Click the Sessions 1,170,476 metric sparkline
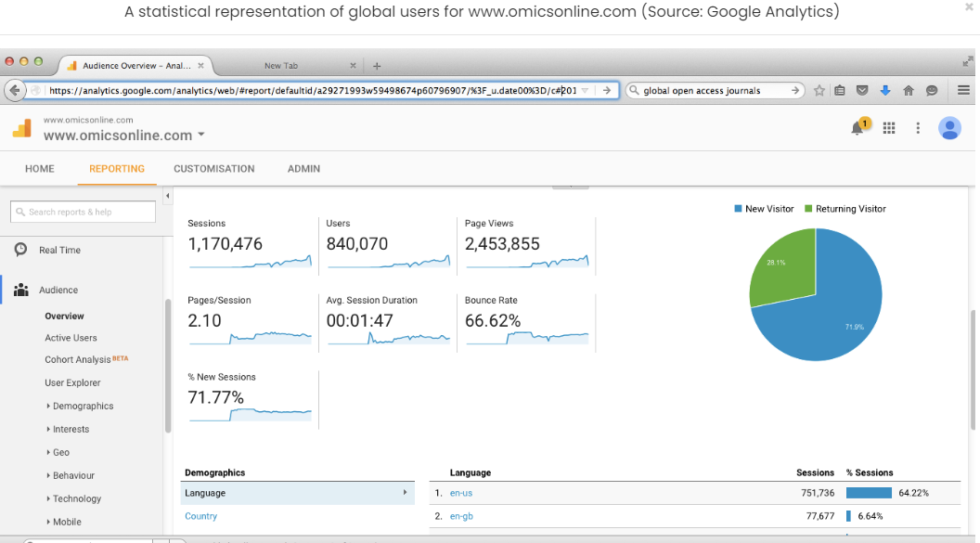Image resolution: width=980 pixels, height=543 pixels. pyautogui.click(x=250, y=263)
